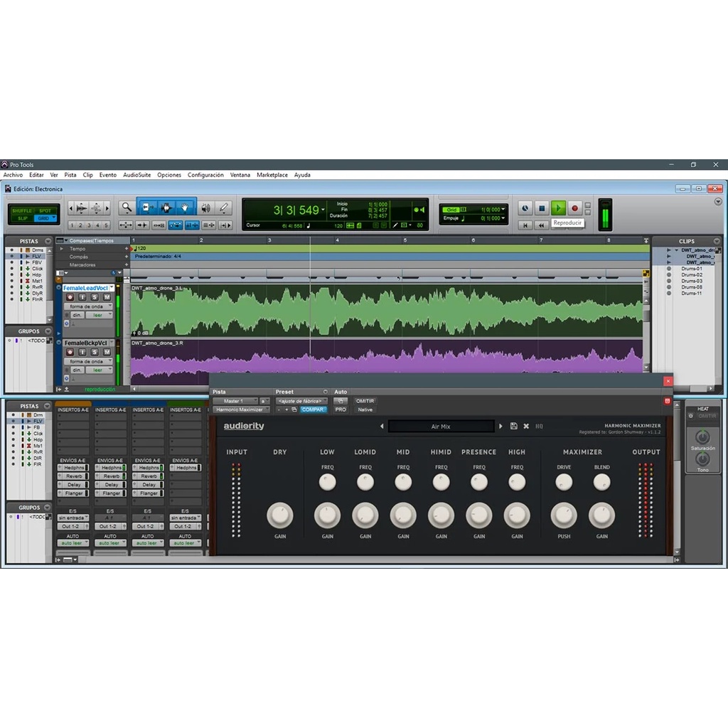Click the main counter 3|3|549 display
728x728 pixels.
296,210
